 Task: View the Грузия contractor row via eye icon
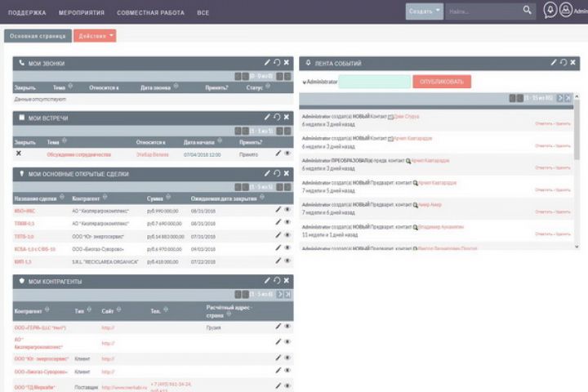[287, 327]
